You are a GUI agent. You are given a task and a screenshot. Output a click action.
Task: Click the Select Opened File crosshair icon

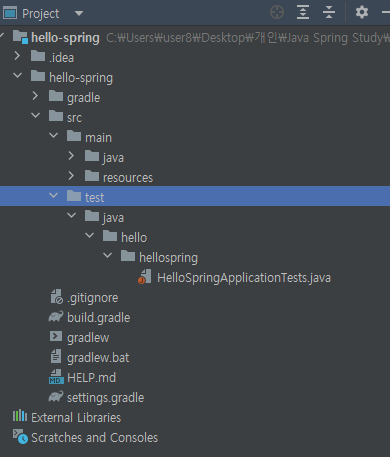click(x=277, y=13)
